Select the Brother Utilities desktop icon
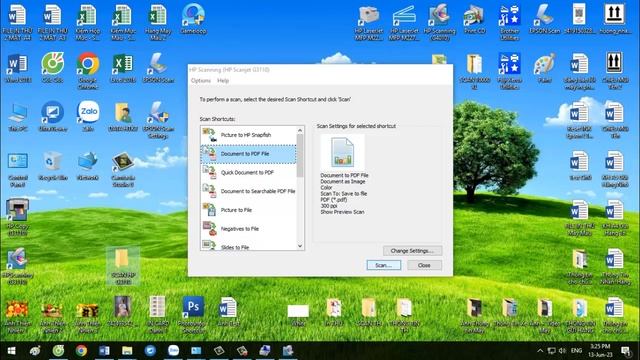 pyautogui.click(x=509, y=22)
